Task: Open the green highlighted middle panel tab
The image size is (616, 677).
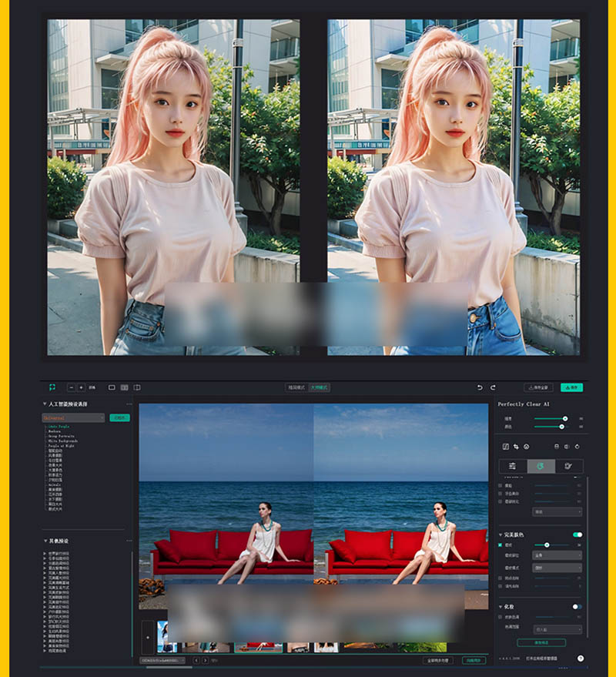Action: click(541, 466)
